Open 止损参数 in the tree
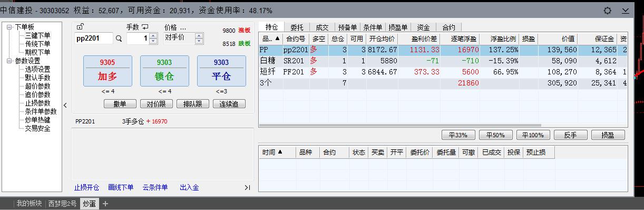 pyautogui.click(x=37, y=103)
